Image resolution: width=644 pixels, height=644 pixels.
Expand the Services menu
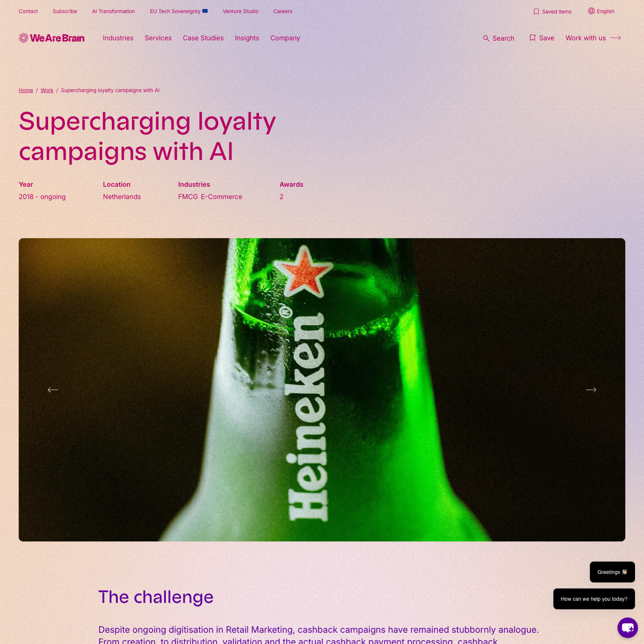tap(158, 38)
